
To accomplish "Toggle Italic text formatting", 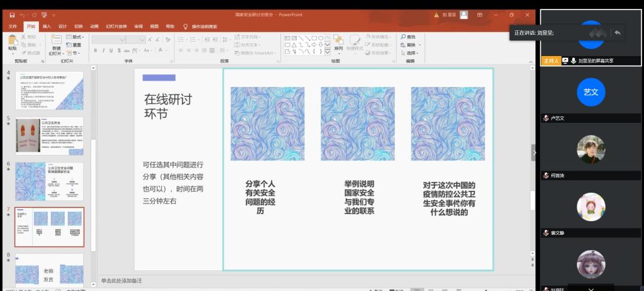I will (103, 50).
